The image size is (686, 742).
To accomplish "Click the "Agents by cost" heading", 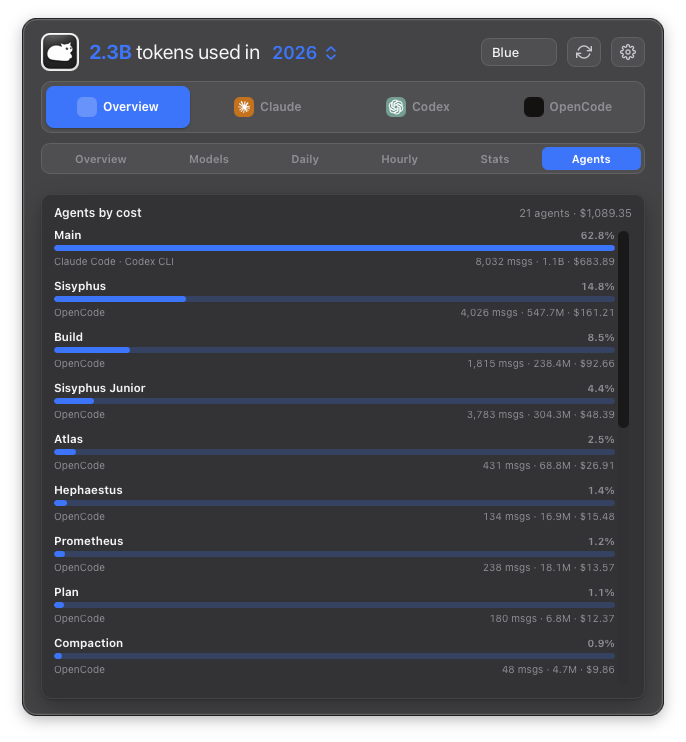I will pyautogui.click(x=97, y=213).
